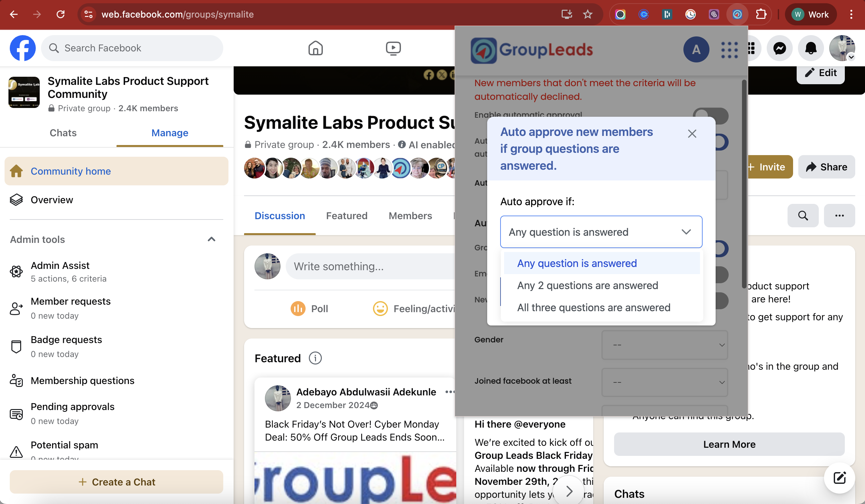Click next arrow on featured carousel
The image size is (865, 504).
pos(569,491)
